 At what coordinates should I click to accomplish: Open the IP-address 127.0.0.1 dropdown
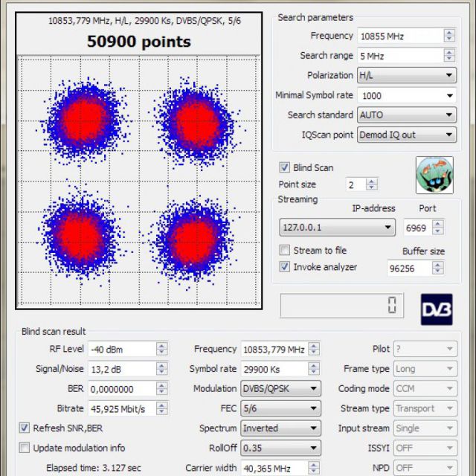click(337, 228)
